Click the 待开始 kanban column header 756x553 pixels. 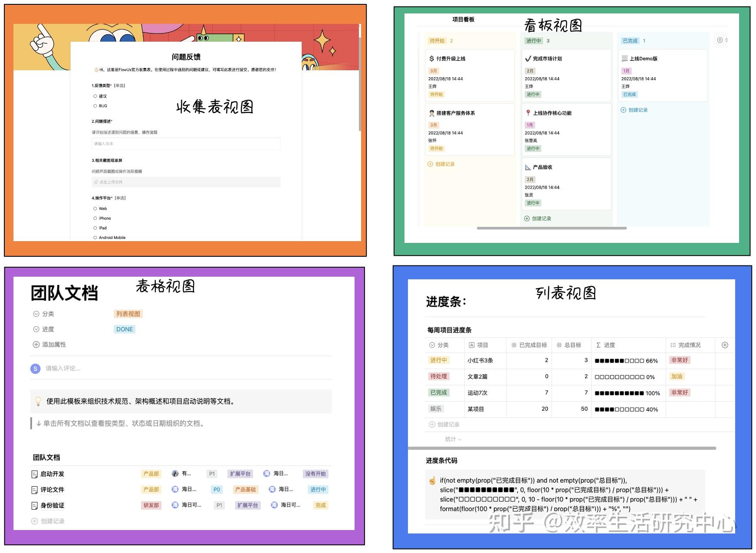[437, 41]
